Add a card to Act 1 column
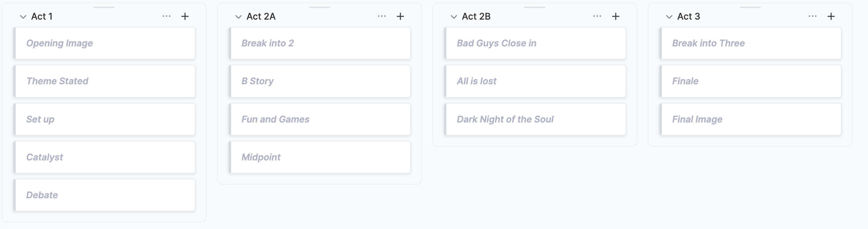The width and height of the screenshot is (868, 229). pos(185,16)
